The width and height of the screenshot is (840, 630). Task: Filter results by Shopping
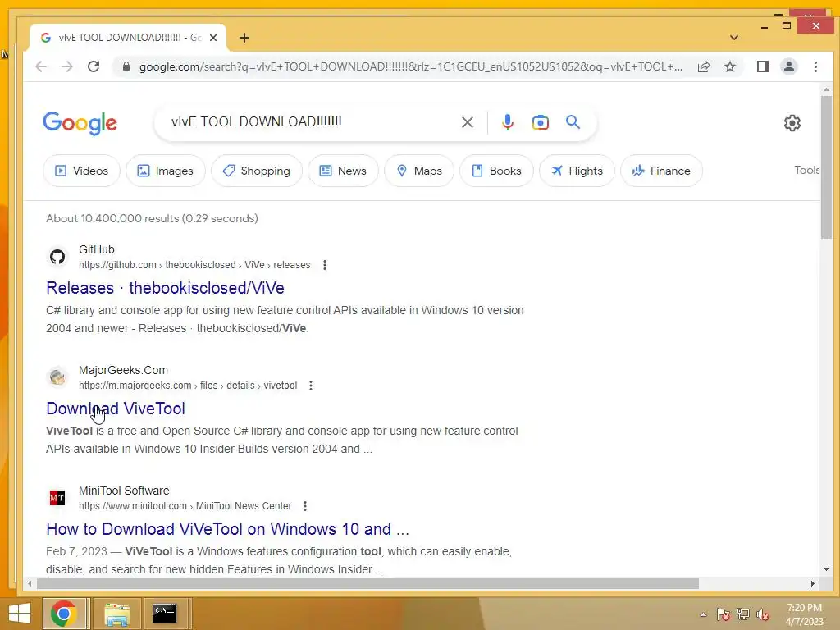257,171
